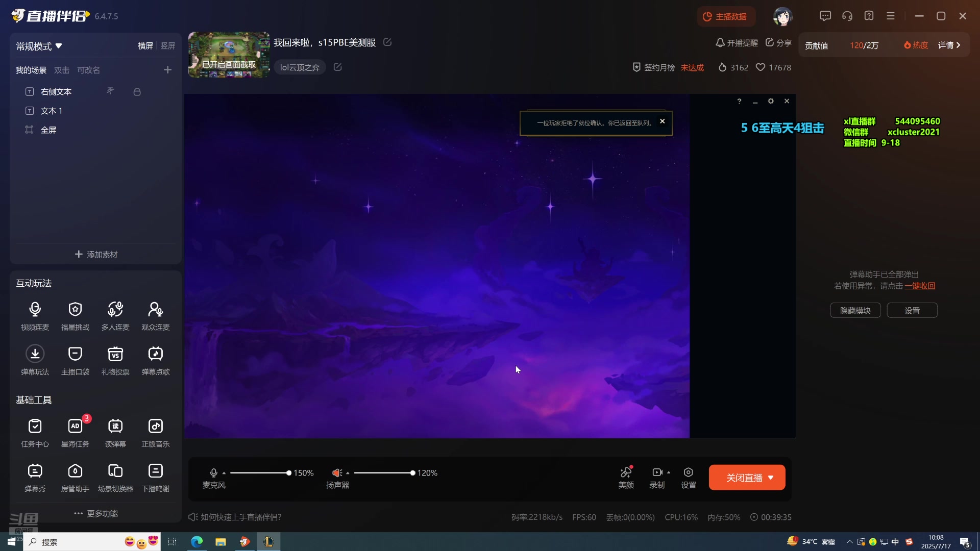Select the 全屏 source row

click(x=95, y=130)
